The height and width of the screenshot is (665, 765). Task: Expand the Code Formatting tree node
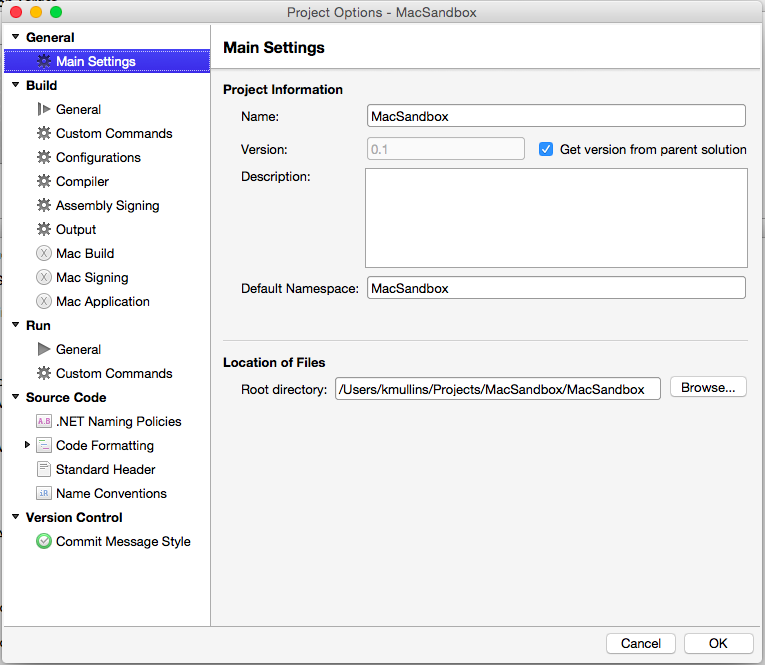coord(28,445)
